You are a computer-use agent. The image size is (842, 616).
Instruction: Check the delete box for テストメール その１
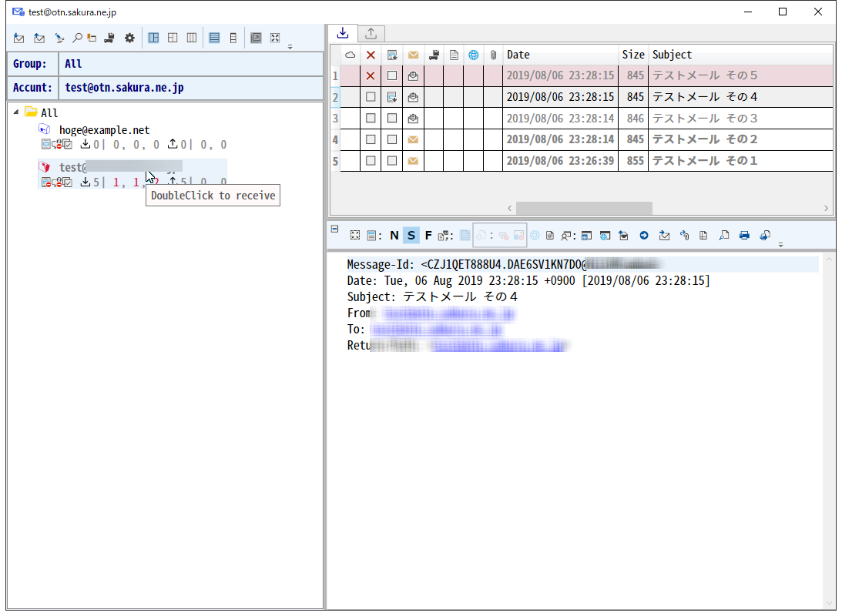pyautogui.click(x=371, y=160)
